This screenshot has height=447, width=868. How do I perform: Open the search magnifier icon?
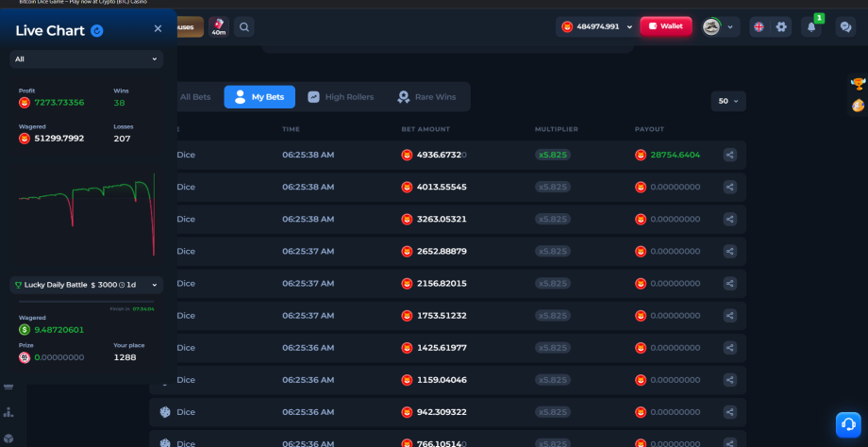244,26
